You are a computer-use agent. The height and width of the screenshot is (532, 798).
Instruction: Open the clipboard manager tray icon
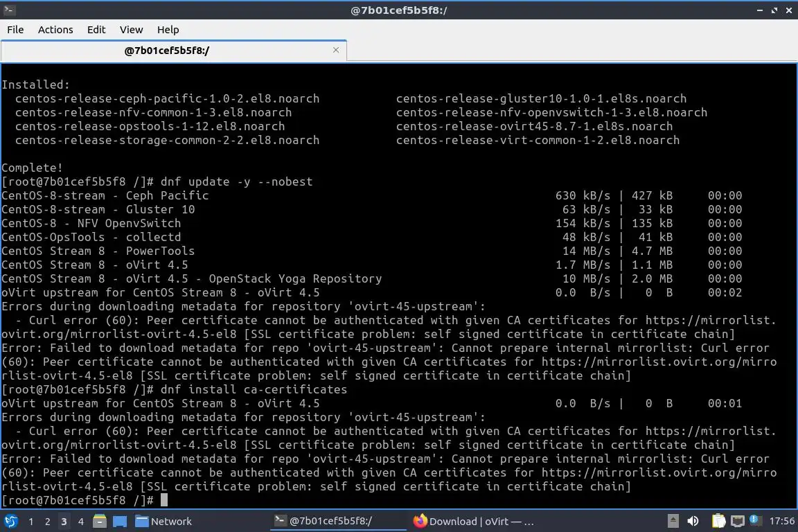718,522
